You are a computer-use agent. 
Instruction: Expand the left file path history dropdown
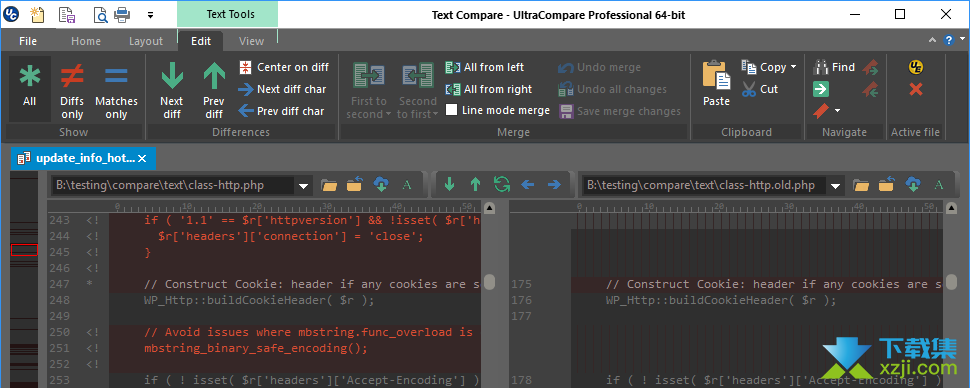[304, 186]
